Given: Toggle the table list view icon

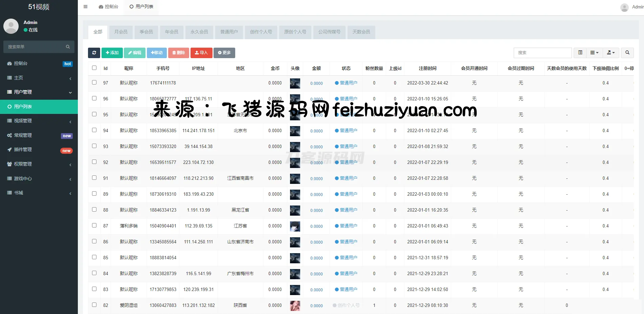Looking at the screenshot, I should click(x=580, y=53).
